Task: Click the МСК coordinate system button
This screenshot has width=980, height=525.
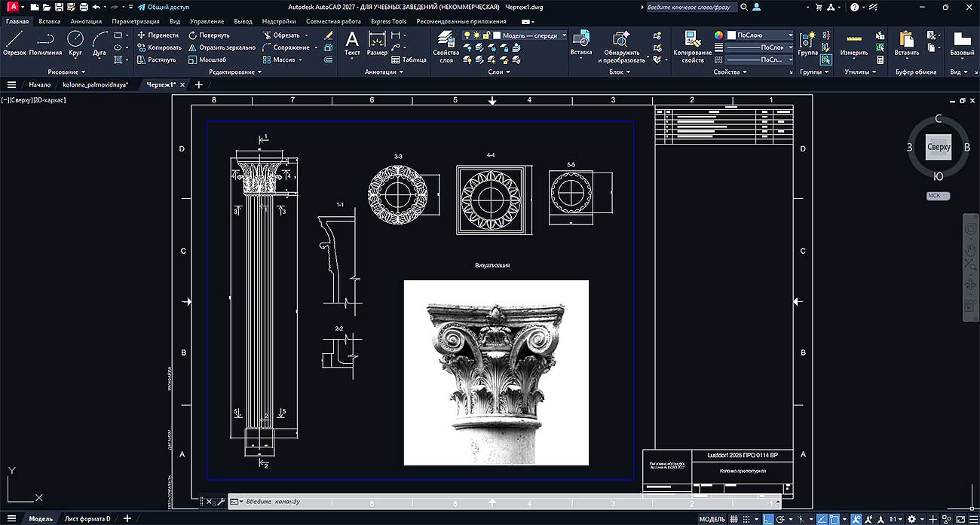Action: click(937, 196)
